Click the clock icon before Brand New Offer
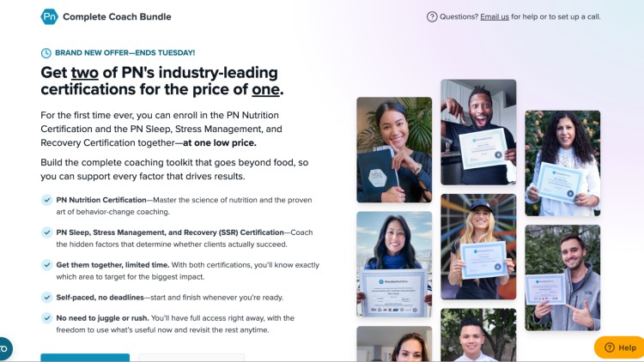The width and height of the screenshot is (644, 362). point(46,53)
